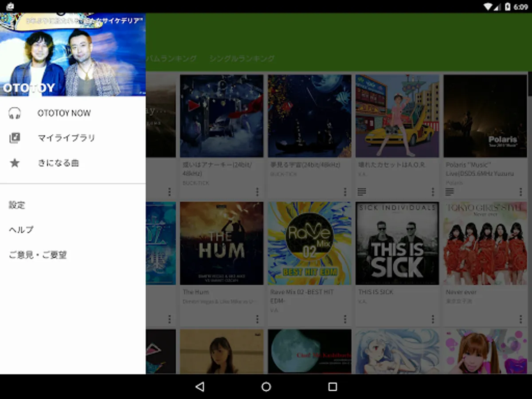
Task: Open overflow menu for Polaris Music Live
Action: point(520,192)
